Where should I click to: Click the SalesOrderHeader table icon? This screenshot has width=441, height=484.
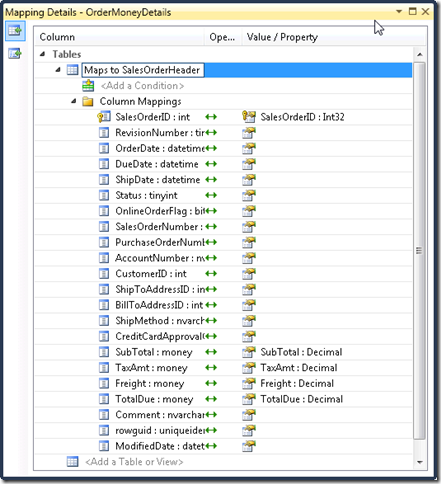click(72, 70)
